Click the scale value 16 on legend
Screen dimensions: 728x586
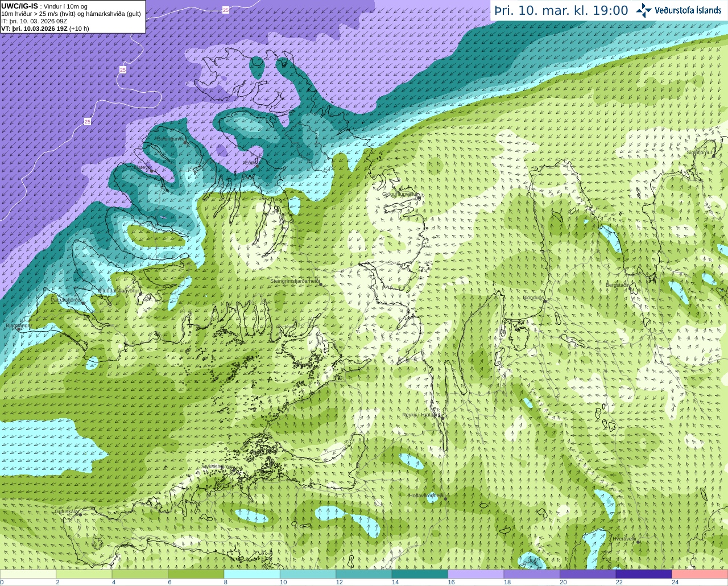point(451,582)
